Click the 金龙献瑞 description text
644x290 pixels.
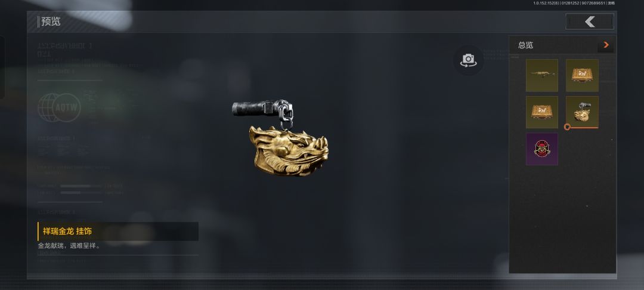[x=69, y=246]
